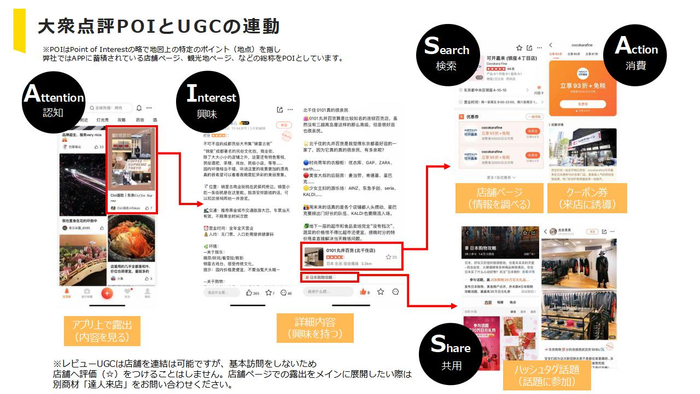
Task: Follow the author of the clothing store post
Action: [592, 232]
